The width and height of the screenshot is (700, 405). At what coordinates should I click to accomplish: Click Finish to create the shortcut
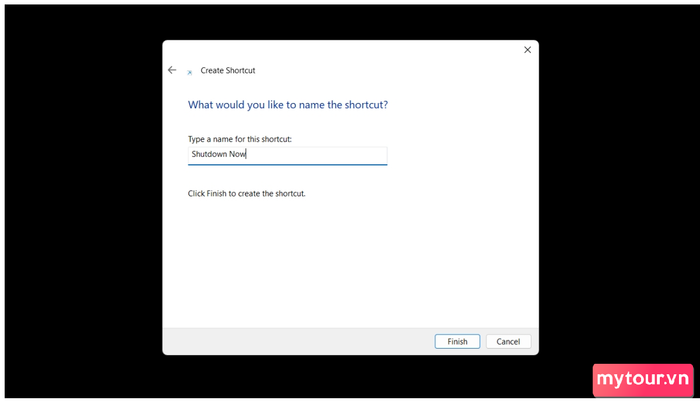pyautogui.click(x=457, y=342)
